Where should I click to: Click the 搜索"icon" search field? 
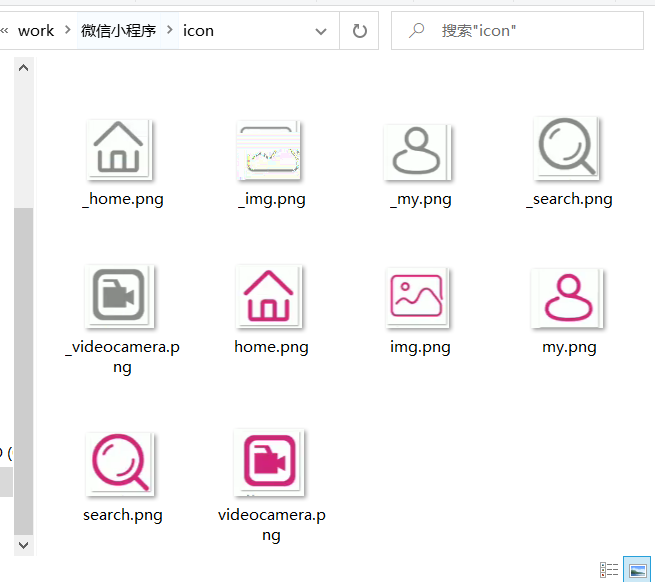tap(517, 31)
